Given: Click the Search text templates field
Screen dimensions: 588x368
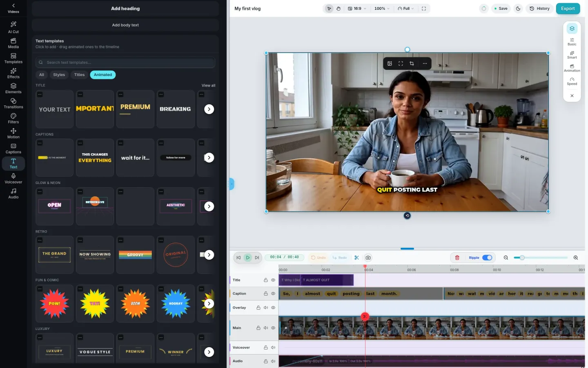Looking at the screenshot, I should 125,63.
